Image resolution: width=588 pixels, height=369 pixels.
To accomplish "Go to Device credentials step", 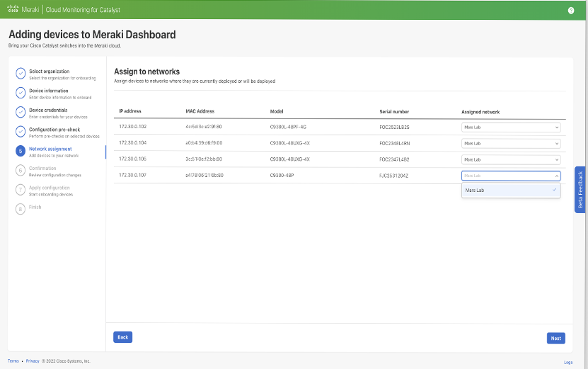I will coord(48,110).
